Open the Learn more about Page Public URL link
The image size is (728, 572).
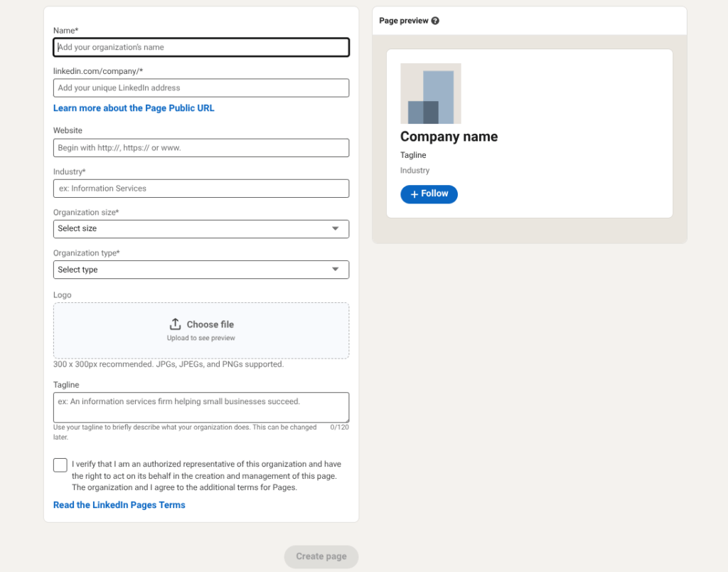coord(134,107)
